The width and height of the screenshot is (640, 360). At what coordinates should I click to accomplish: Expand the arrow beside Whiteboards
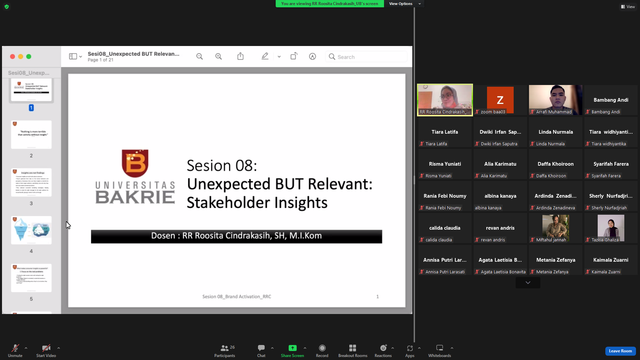click(x=452, y=348)
